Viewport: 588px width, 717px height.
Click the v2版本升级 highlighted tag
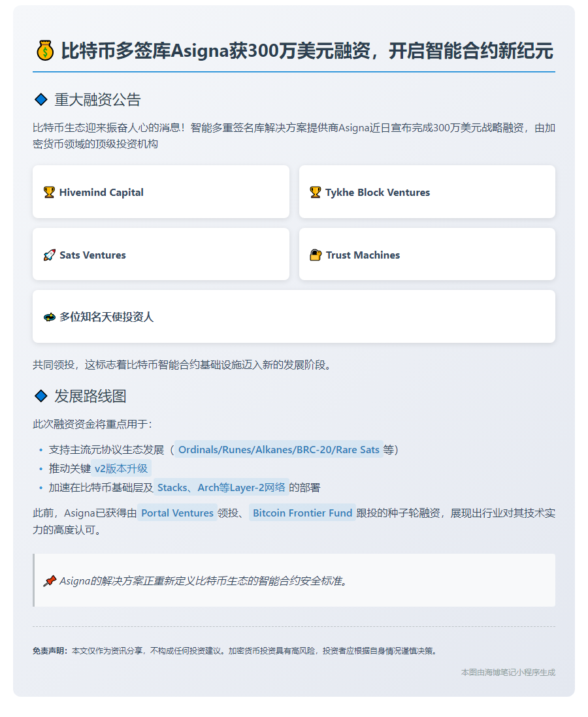pos(122,469)
